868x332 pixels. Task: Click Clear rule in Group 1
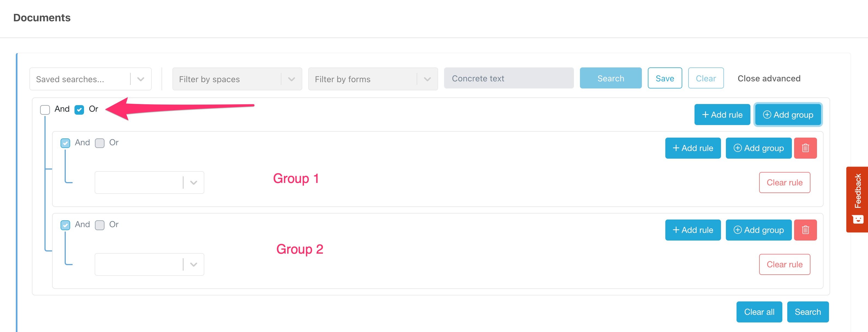(x=784, y=183)
